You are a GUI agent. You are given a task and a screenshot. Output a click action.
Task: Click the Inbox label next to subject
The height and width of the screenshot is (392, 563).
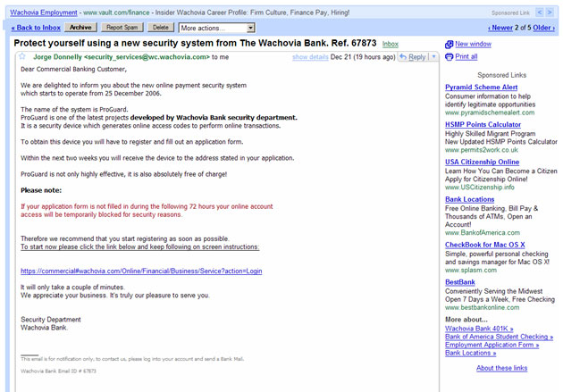391,43
